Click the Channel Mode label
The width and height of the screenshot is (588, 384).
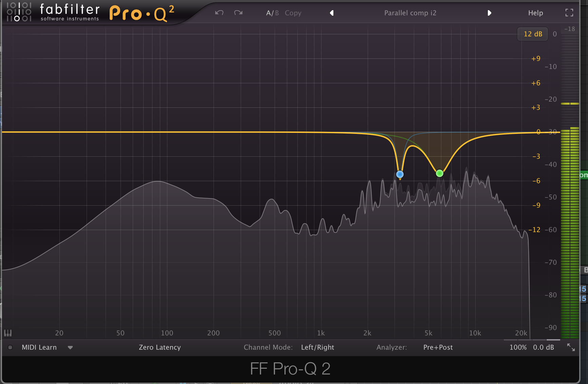pos(268,347)
